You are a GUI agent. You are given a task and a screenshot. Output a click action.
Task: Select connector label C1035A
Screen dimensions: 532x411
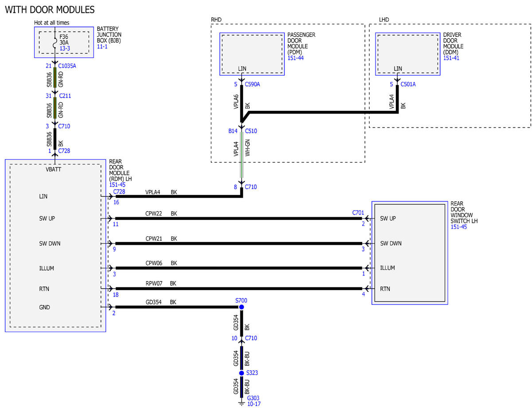(67, 66)
